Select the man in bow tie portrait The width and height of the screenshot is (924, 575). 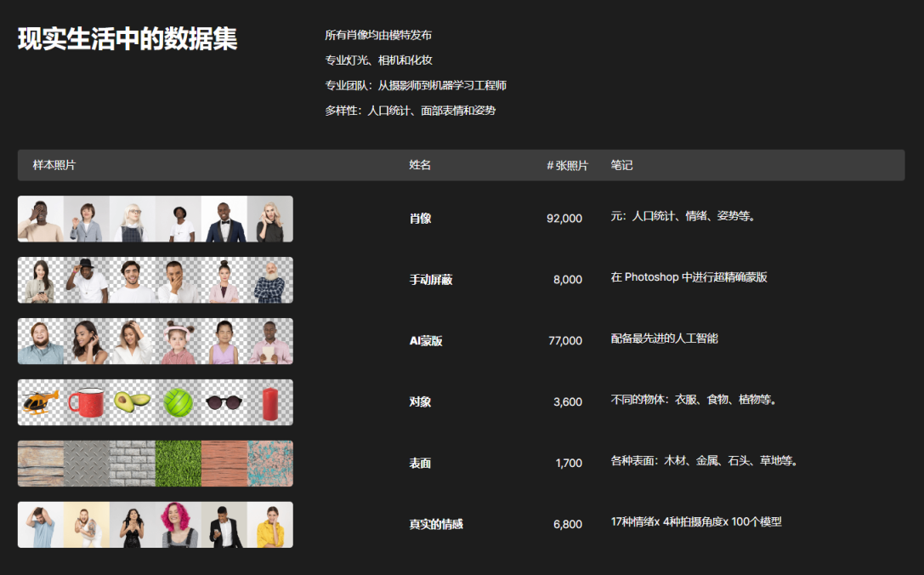(224, 219)
